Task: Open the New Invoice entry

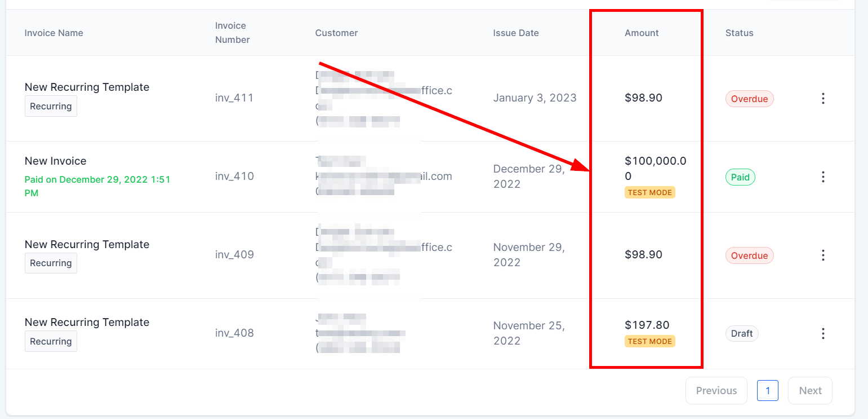Action: tap(56, 161)
